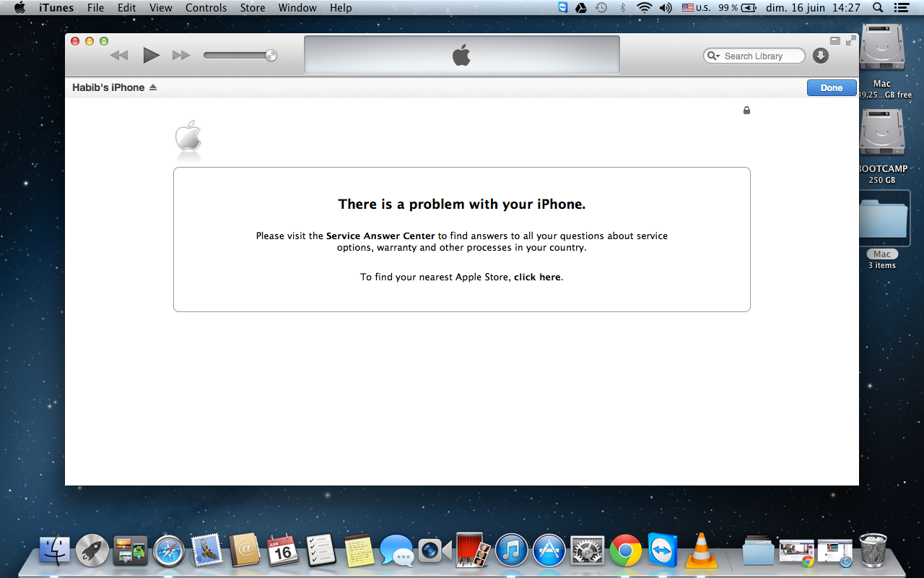
Task: Launch Google Chrome from the Dock
Action: click(x=626, y=551)
